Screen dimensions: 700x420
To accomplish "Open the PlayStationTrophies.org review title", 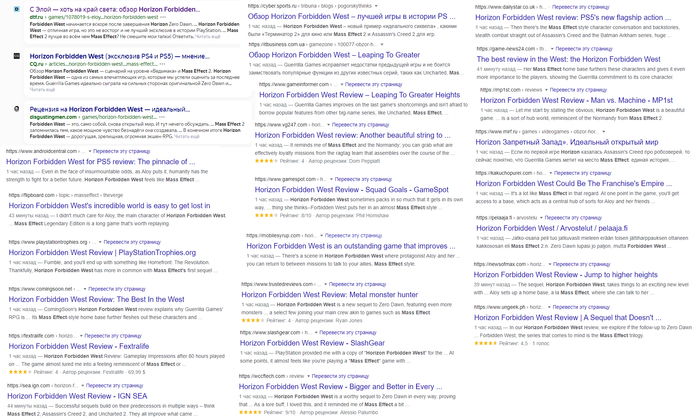I will point(102,253).
